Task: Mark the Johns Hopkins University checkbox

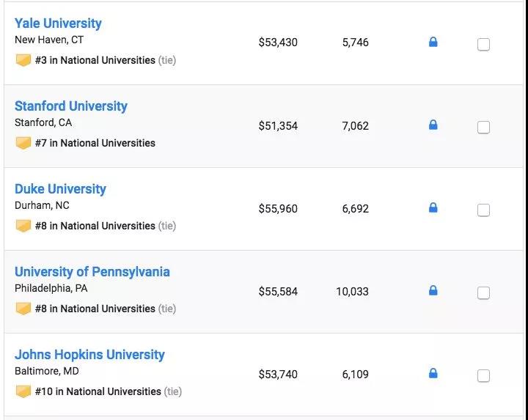Action: pos(483,376)
